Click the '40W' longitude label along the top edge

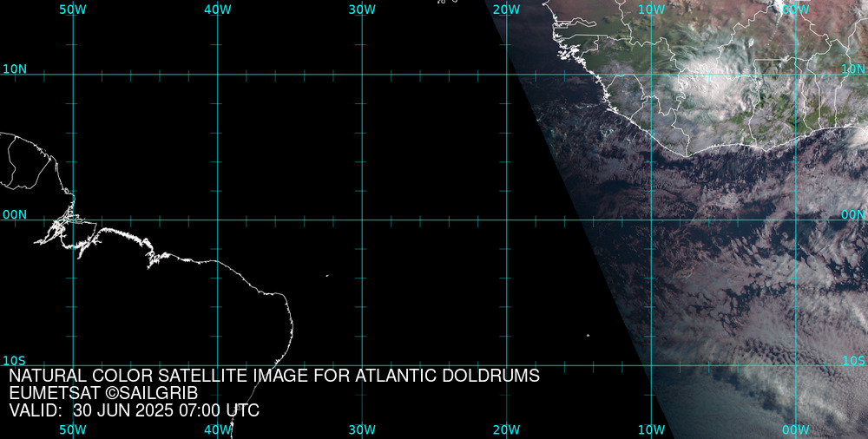pos(218,10)
